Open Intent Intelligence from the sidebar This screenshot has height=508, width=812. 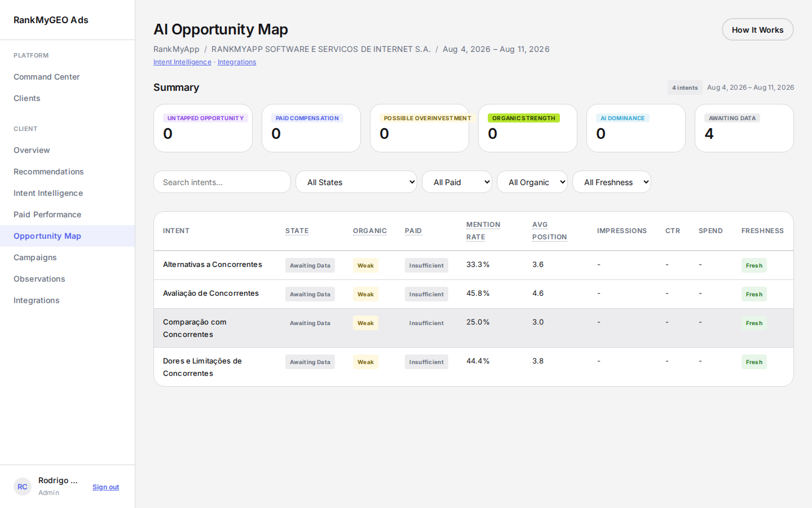coord(68,193)
